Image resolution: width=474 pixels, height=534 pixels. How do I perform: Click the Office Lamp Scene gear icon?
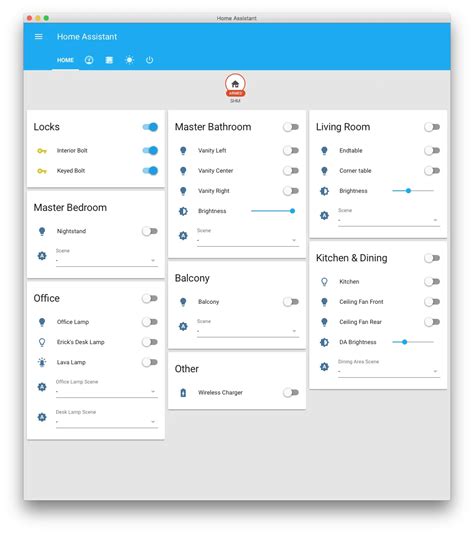point(42,387)
